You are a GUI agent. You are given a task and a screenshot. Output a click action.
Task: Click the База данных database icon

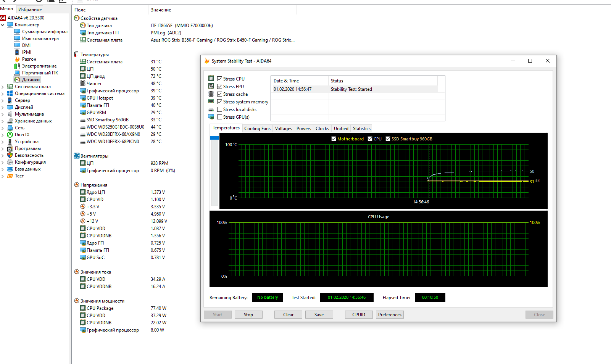click(x=10, y=169)
